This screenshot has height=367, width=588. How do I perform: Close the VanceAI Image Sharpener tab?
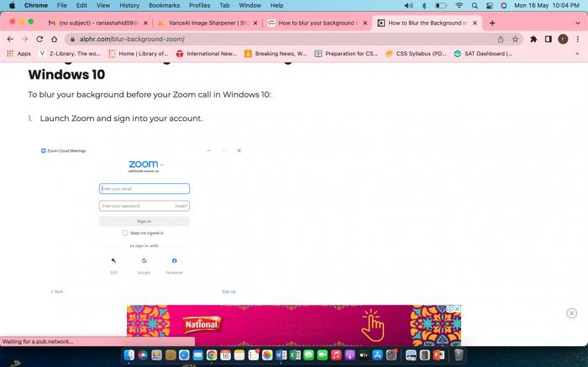pyautogui.click(x=255, y=23)
